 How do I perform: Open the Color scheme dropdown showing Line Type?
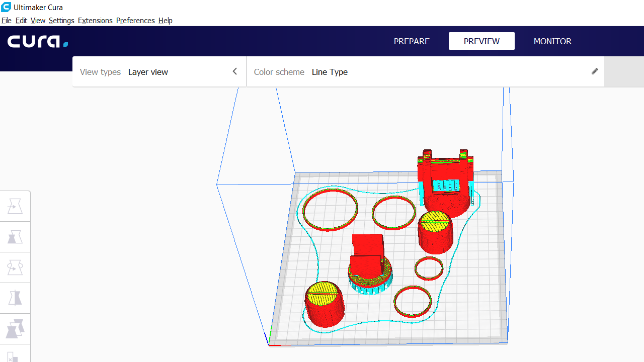(425, 72)
